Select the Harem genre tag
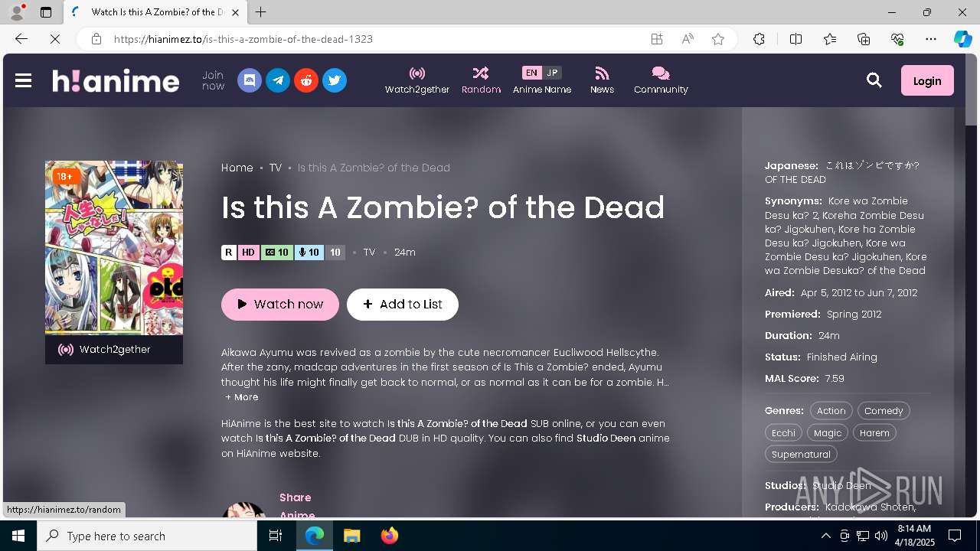This screenshot has height=551, width=980. pos(874,432)
